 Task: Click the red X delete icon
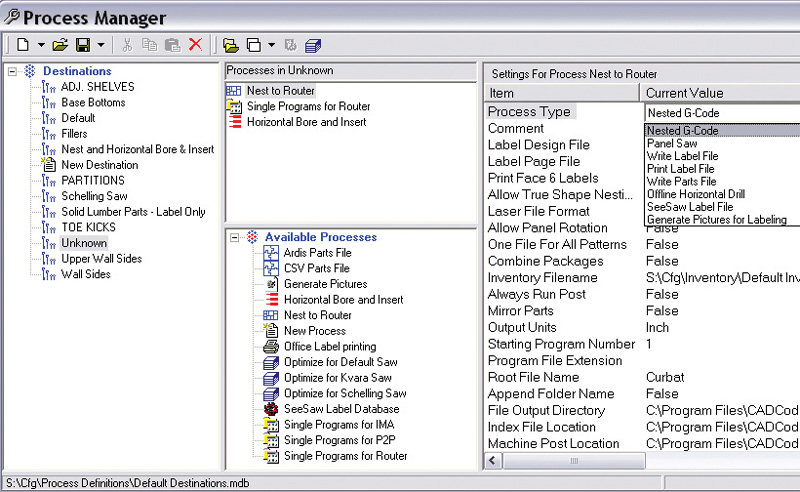pos(195,45)
